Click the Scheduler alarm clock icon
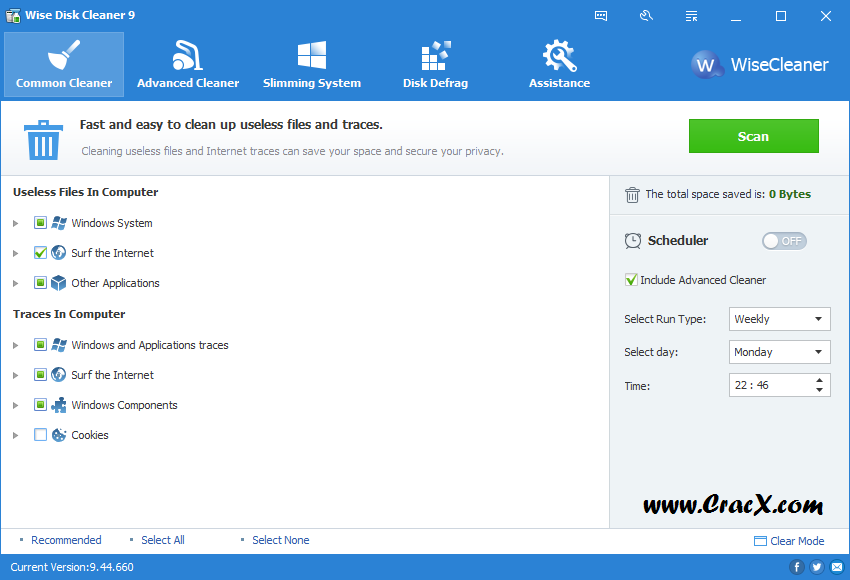Image resolution: width=850 pixels, height=580 pixels. pyautogui.click(x=633, y=241)
